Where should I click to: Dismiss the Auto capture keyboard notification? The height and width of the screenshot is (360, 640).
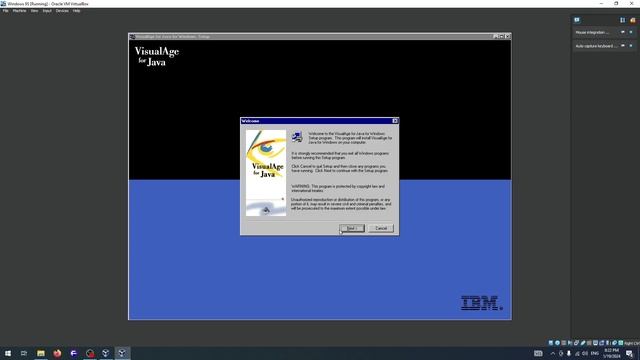point(631,46)
